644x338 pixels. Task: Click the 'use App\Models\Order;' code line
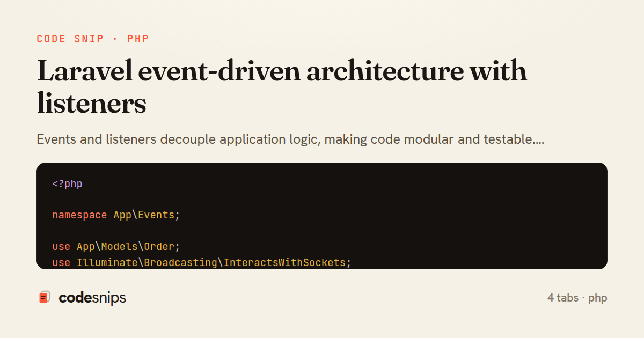(x=116, y=247)
